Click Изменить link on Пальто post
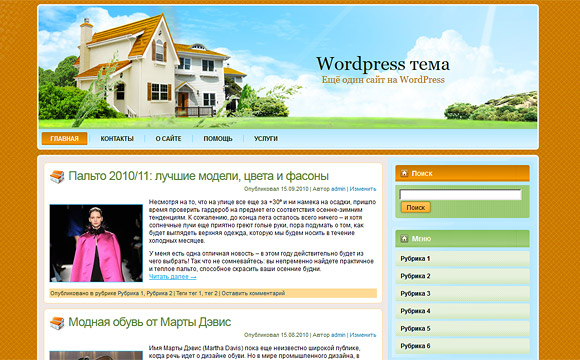This screenshot has width=580, height=360. 363,189
